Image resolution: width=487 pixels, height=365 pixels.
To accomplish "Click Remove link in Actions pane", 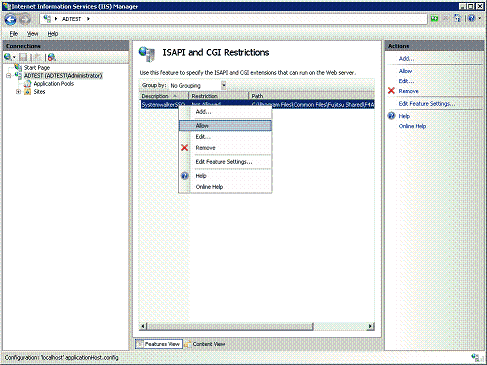I will click(x=408, y=91).
